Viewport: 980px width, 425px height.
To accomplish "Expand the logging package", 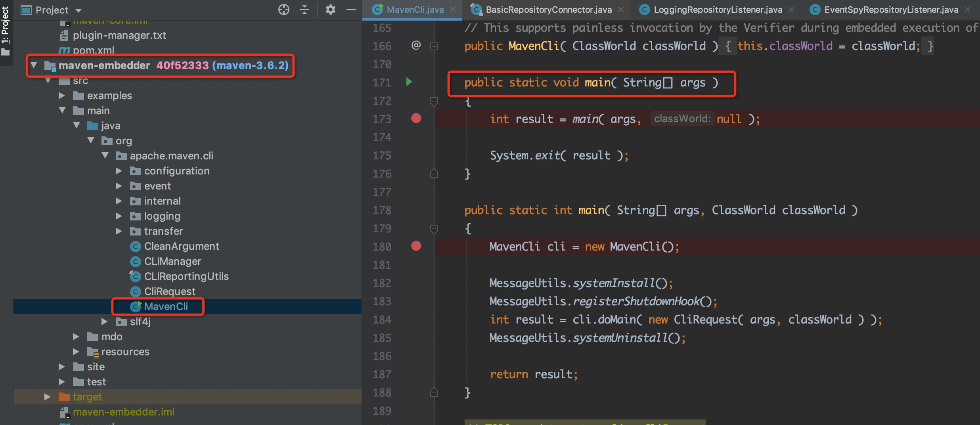I will [x=119, y=216].
